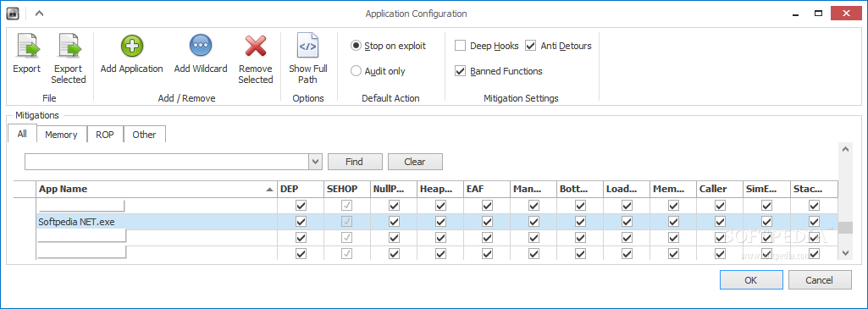
Task: Switch to the Memory tab
Action: click(61, 135)
